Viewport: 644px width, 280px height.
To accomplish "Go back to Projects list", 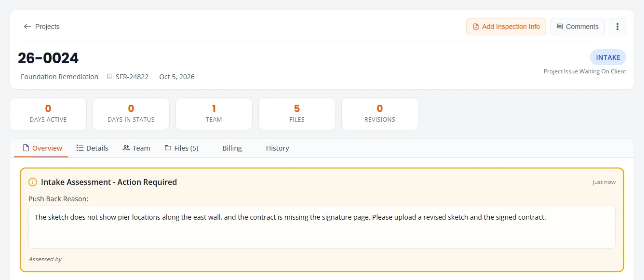I will 41,27.
